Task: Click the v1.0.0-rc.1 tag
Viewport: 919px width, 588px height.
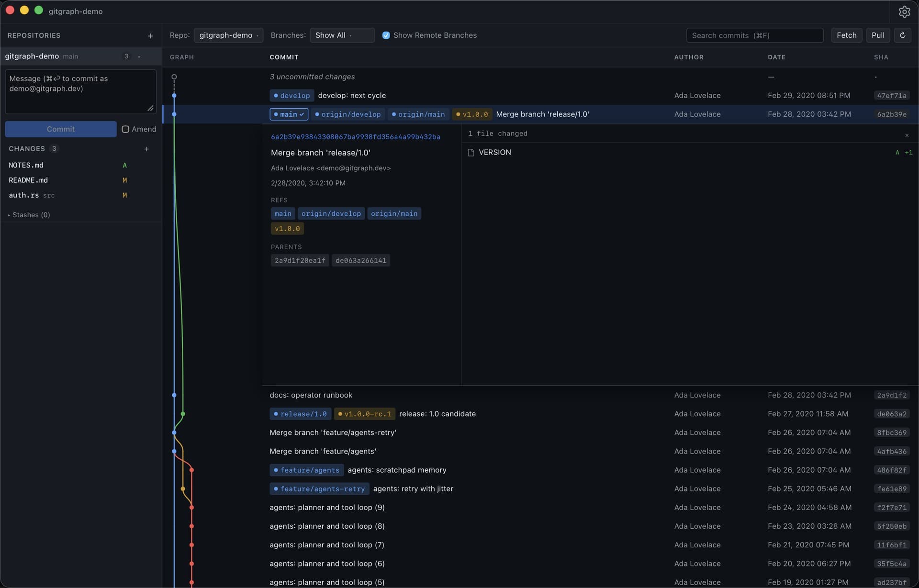Action: (365, 414)
